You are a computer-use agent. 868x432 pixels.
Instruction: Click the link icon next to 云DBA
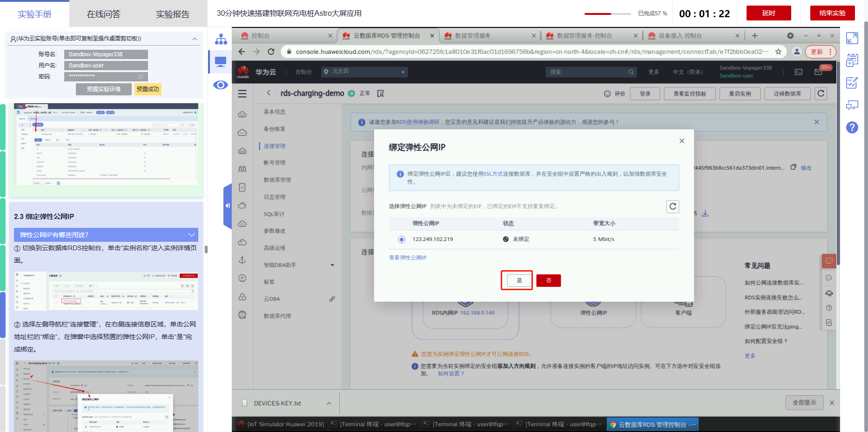pyautogui.click(x=332, y=299)
